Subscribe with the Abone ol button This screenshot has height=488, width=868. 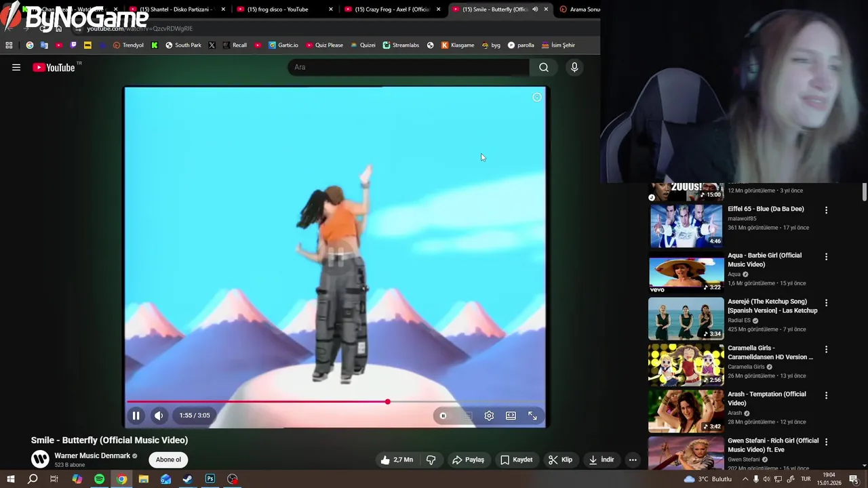168,460
